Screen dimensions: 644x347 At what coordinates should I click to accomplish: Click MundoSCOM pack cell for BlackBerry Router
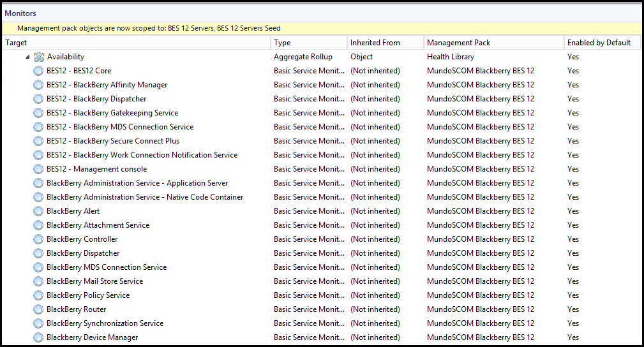pyautogui.click(x=481, y=309)
